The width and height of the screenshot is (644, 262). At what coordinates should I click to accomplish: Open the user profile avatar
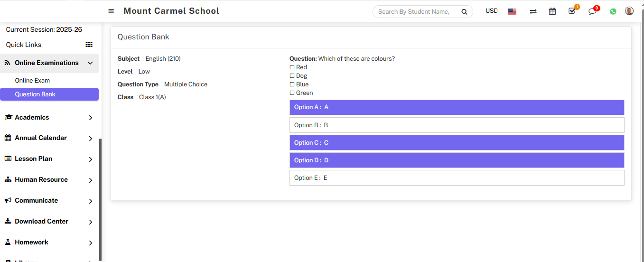[629, 11]
